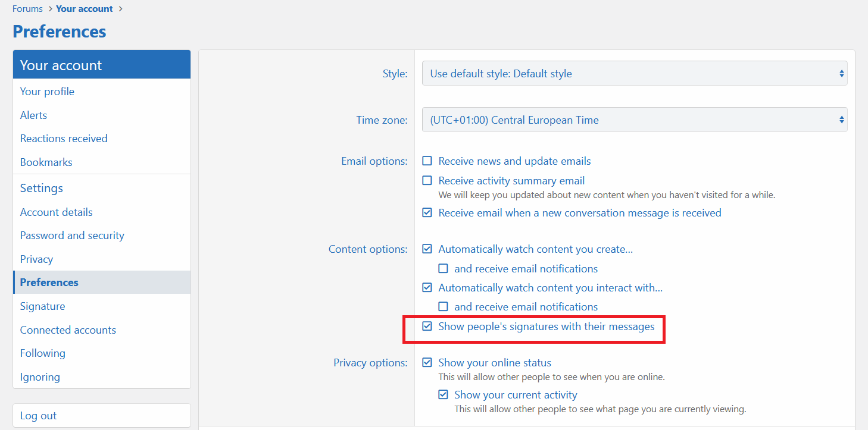Screen dimensions: 868x430
Task: Select Connected accounts in sidebar
Action: click(x=68, y=330)
